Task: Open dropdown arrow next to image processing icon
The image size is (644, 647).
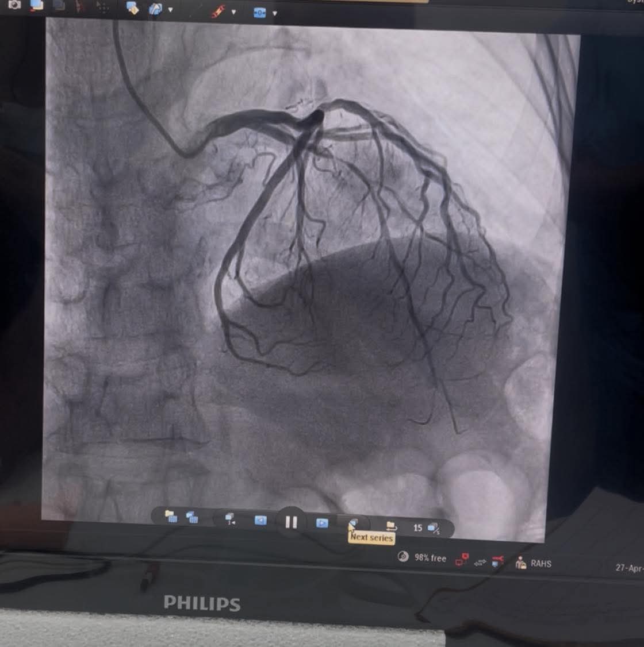Action: 170,10
